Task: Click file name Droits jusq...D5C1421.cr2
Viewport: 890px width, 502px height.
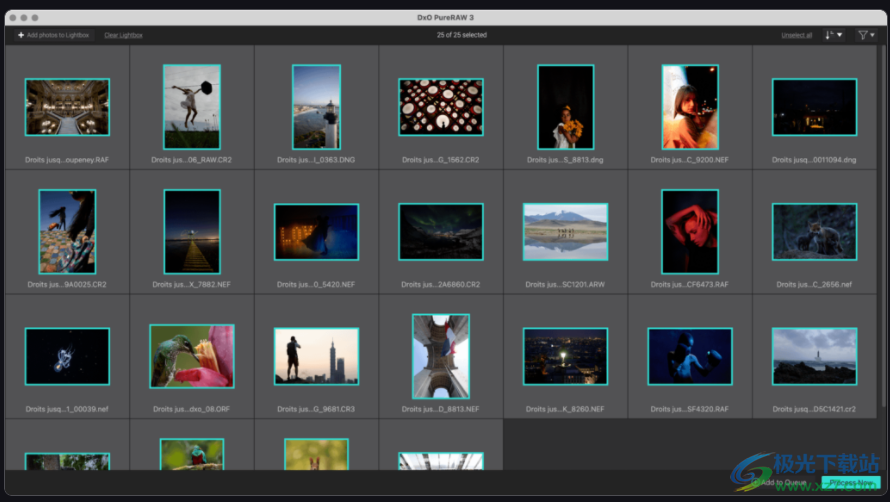Action: [x=815, y=409]
